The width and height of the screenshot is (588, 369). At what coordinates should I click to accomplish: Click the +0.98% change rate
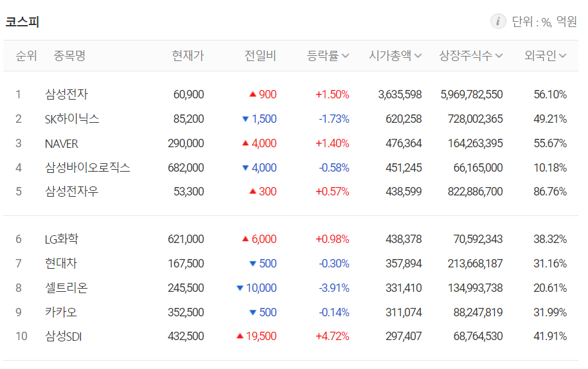click(x=332, y=239)
